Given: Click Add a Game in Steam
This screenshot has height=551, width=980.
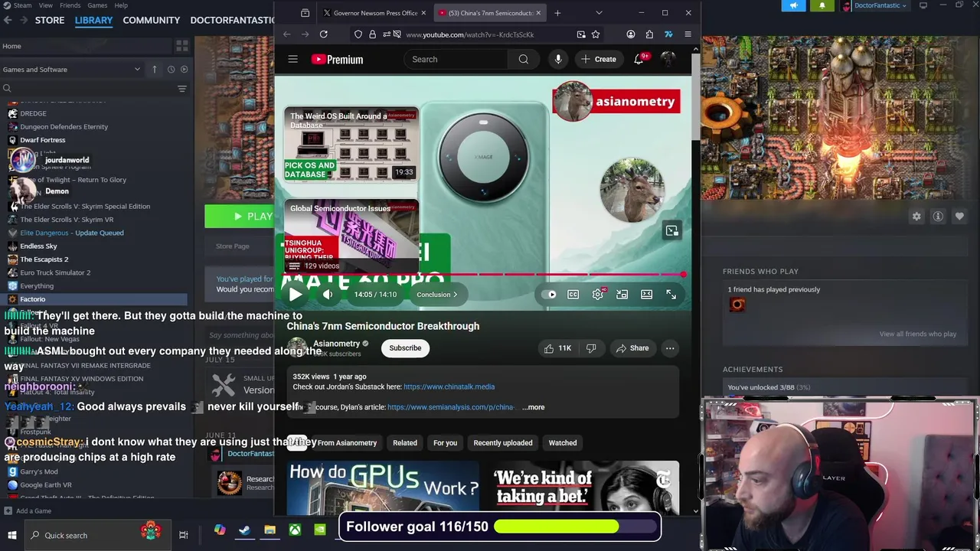Looking at the screenshot, I should click(28, 511).
